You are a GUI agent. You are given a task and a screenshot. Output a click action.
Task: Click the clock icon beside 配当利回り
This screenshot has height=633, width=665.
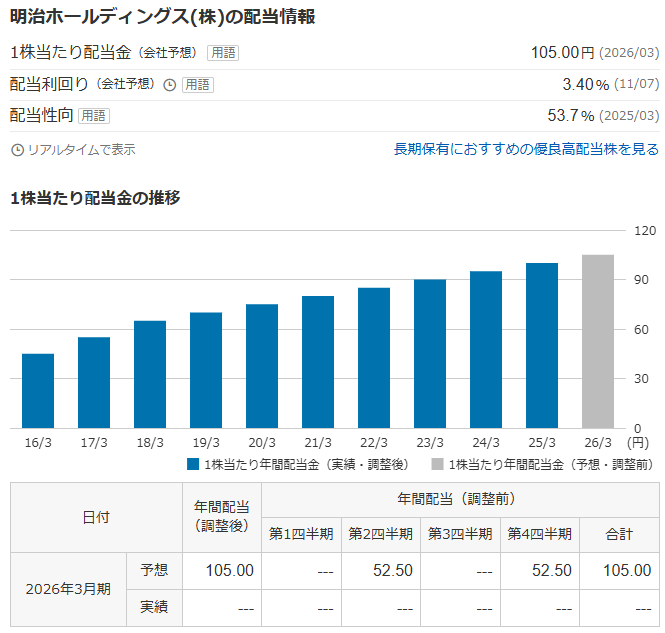(x=169, y=85)
